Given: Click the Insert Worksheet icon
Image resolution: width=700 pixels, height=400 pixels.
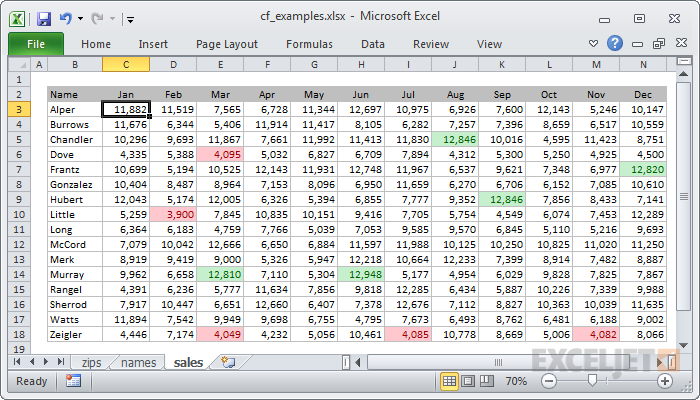Looking at the screenshot, I should [228, 362].
